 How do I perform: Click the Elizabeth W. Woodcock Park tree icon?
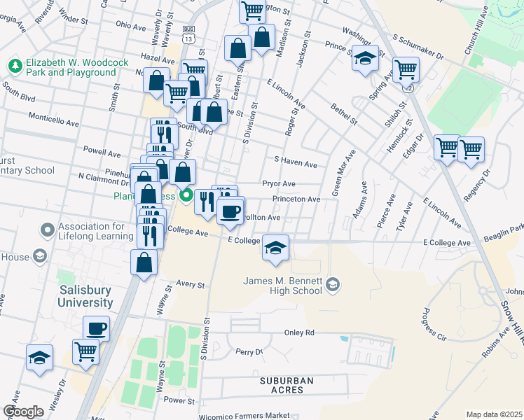[x=15, y=66]
